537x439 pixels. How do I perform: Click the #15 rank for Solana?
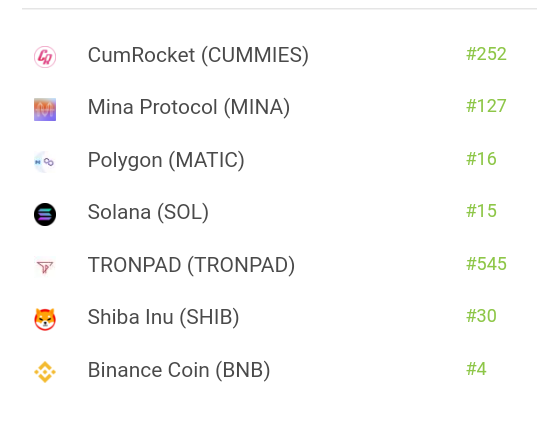click(481, 211)
